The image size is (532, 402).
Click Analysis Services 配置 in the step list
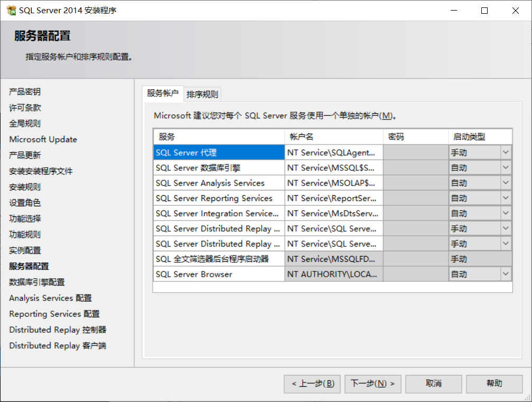tap(51, 298)
